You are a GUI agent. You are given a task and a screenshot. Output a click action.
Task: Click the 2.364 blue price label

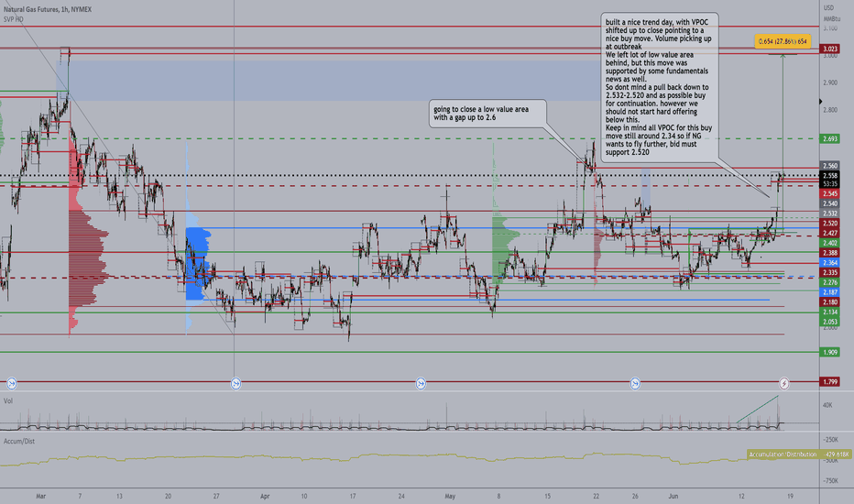[x=830, y=262]
